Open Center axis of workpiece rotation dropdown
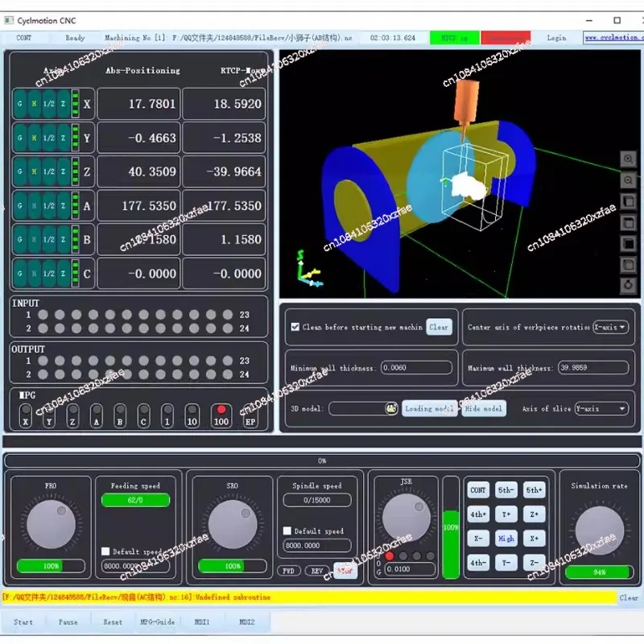Screen dimensions: 644x644 [x=610, y=327]
